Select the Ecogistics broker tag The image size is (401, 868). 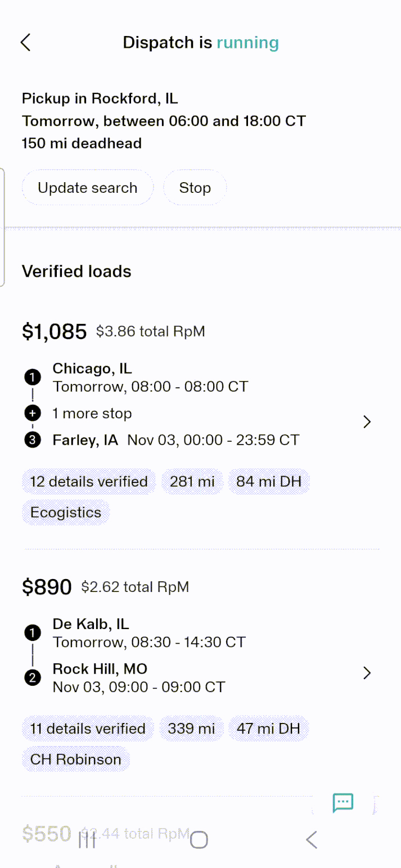(66, 513)
